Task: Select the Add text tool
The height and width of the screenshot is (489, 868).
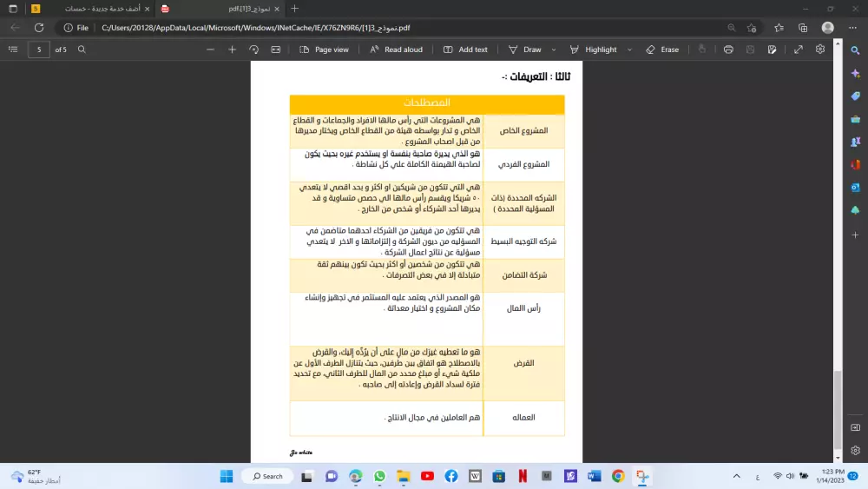Action: pos(465,50)
